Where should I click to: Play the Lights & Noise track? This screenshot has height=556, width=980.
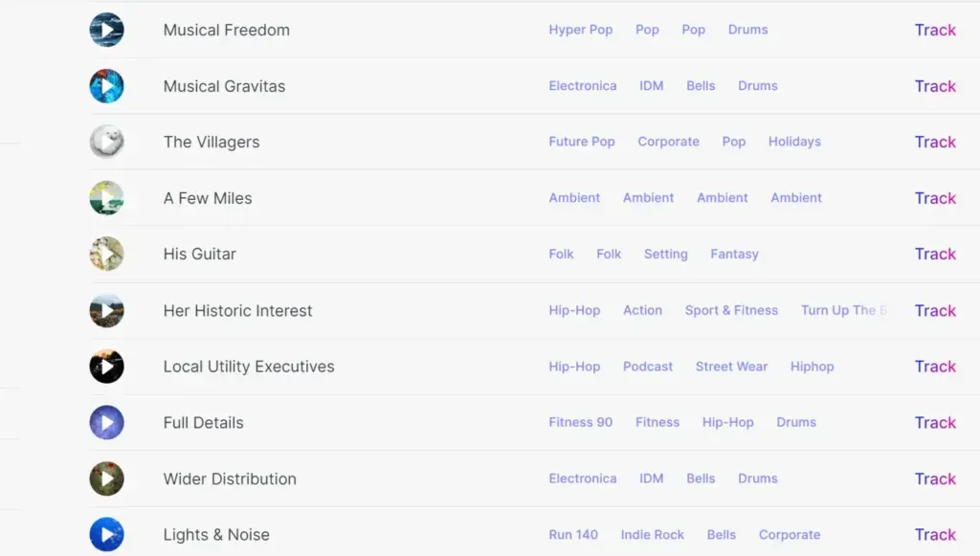pos(107,535)
